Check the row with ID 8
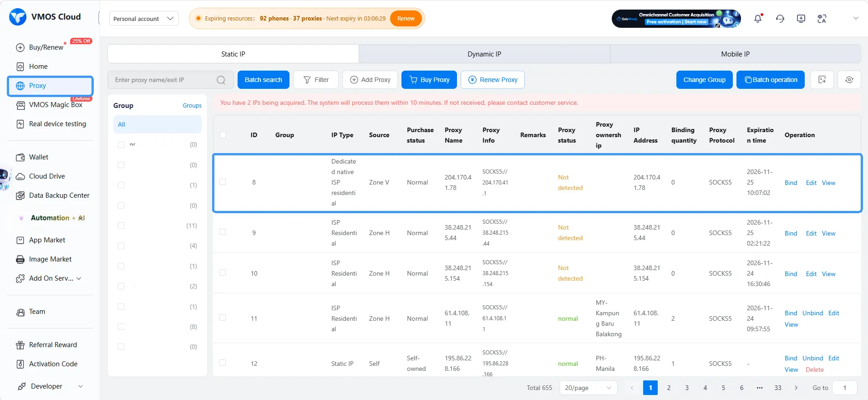The image size is (868, 400). (223, 182)
